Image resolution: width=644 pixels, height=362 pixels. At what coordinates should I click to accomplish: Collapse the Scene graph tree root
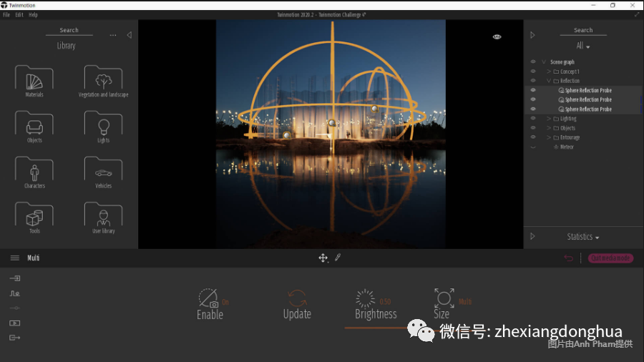coord(544,62)
